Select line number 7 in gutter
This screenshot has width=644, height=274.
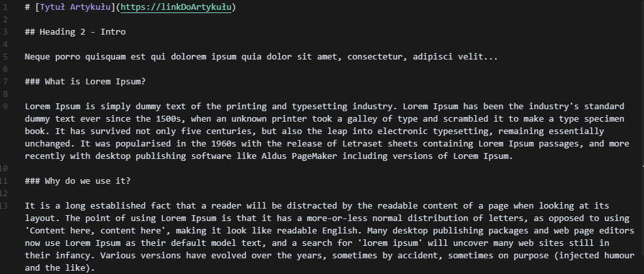(x=5, y=81)
